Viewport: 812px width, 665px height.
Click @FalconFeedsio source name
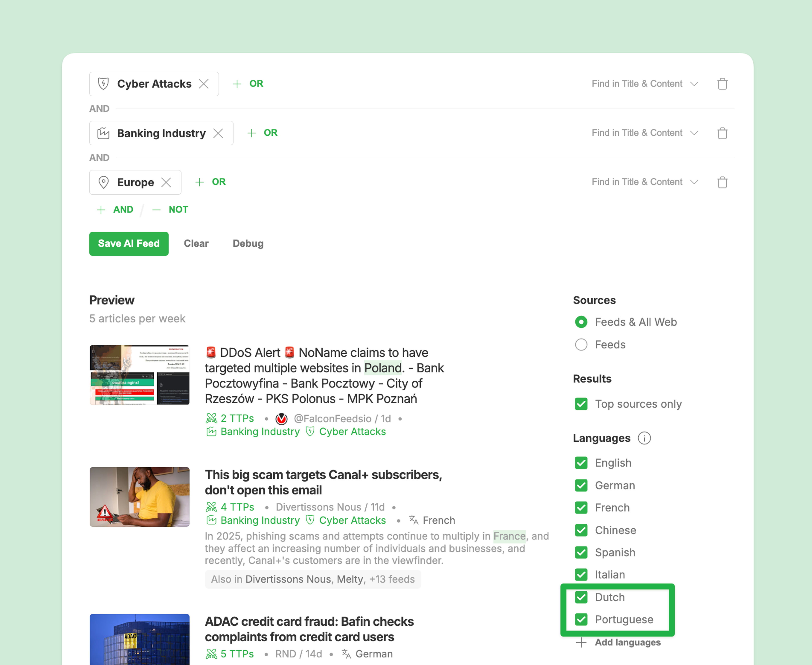[x=332, y=419]
